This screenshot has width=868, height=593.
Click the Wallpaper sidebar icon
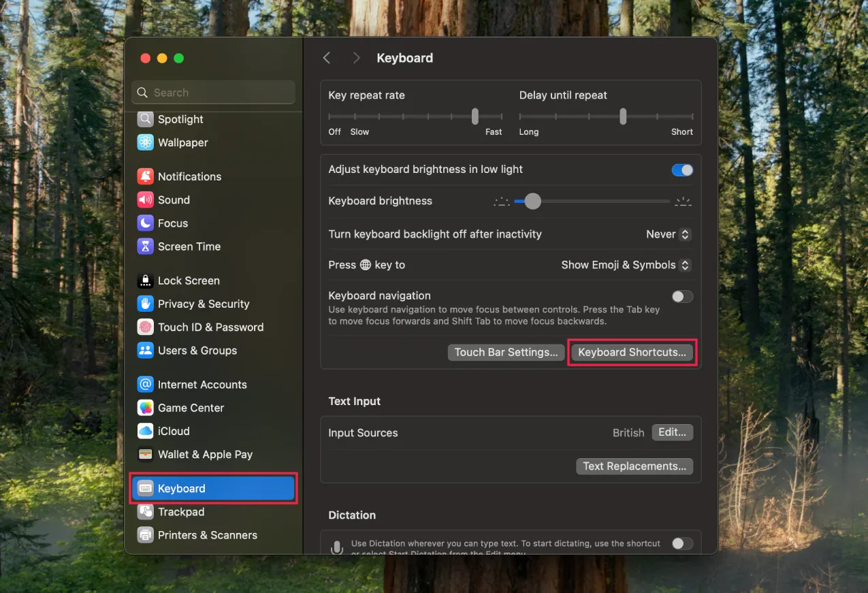(145, 142)
